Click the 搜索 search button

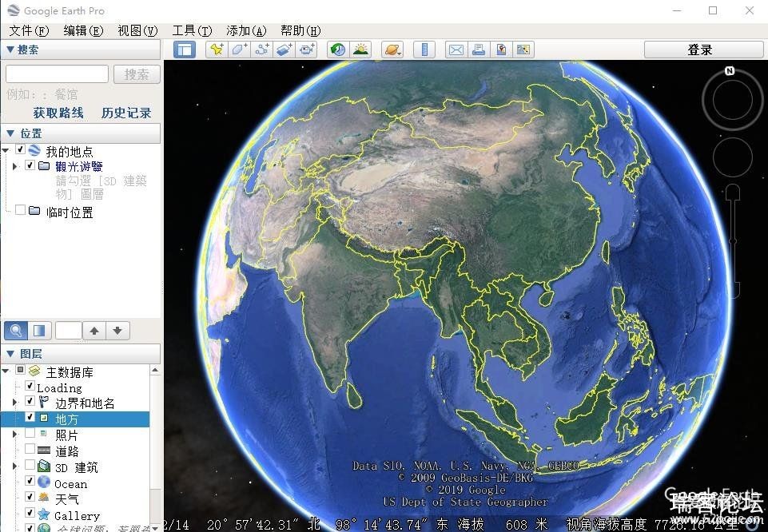[137, 74]
